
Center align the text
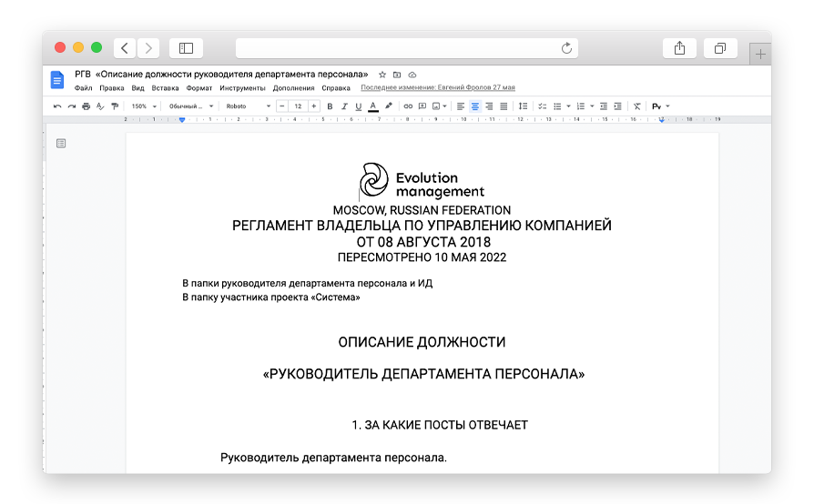[475, 106]
